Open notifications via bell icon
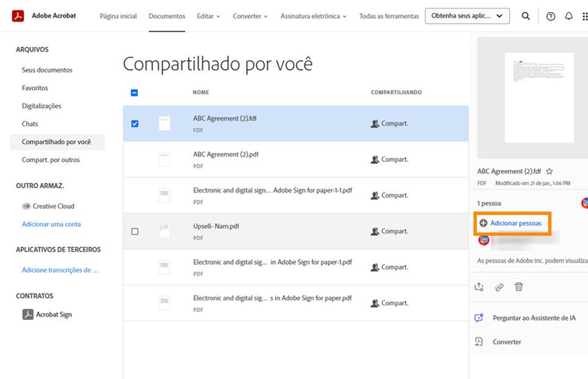 [568, 16]
